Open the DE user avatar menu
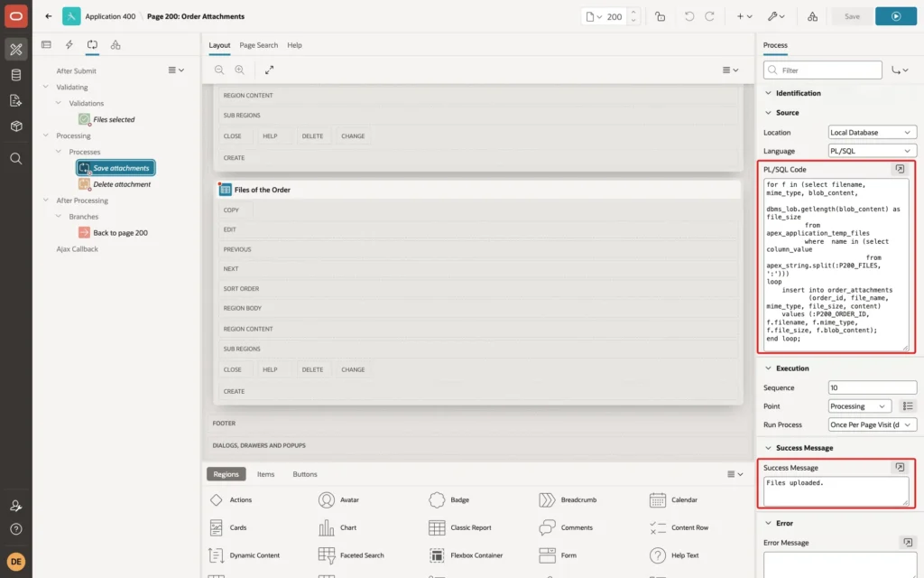This screenshot has width=924, height=578. coord(16,561)
